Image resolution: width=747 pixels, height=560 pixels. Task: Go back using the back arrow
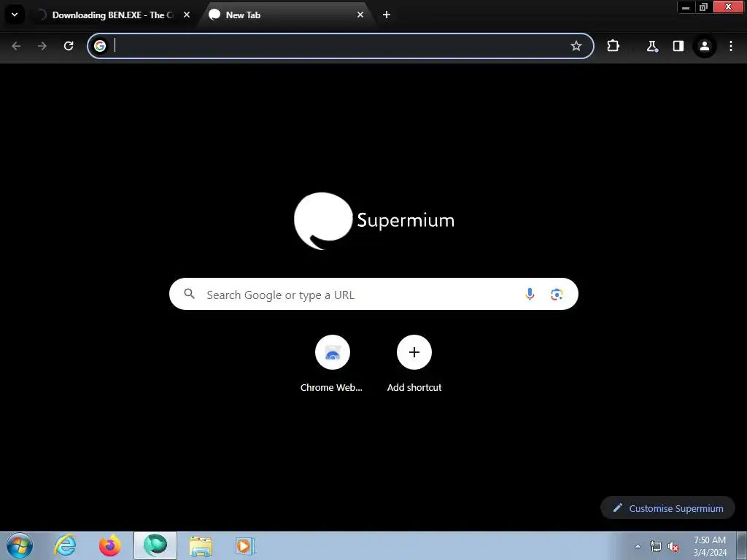pyautogui.click(x=16, y=46)
